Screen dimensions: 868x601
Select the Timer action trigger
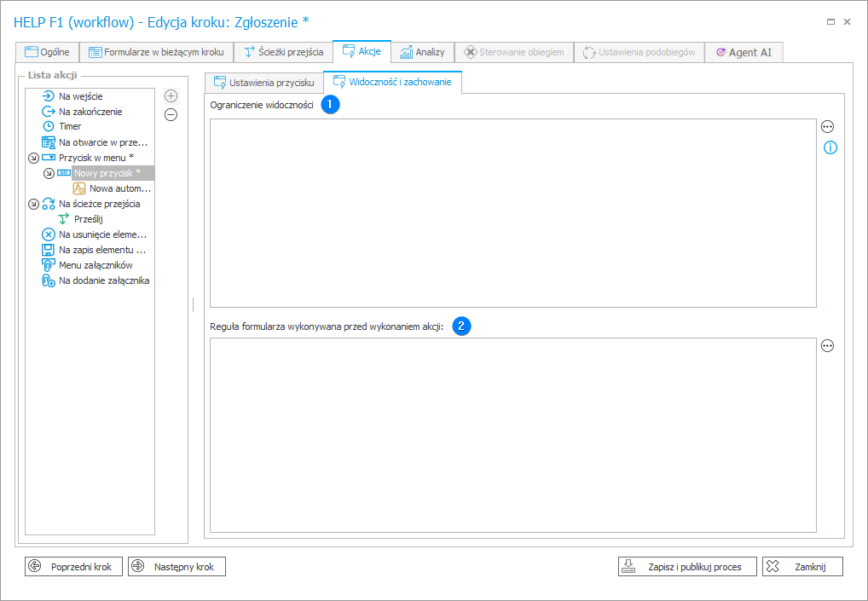70,126
